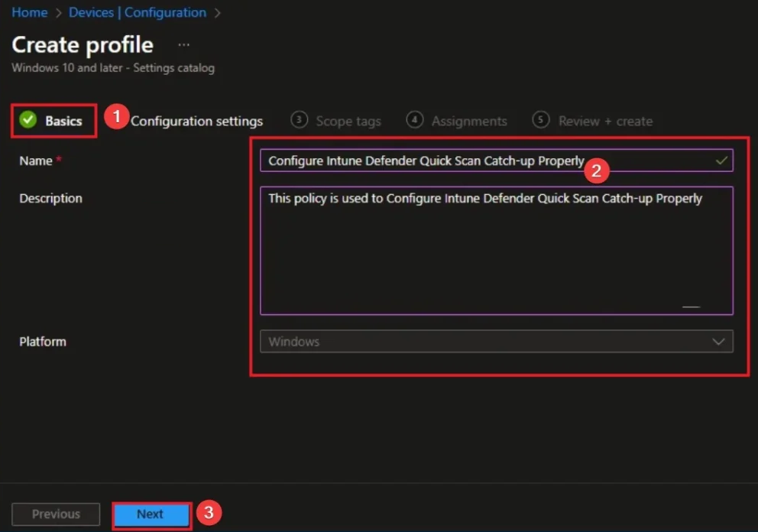The height and width of the screenshot is (532, 758).
Task: Click the green checkmark icon on Basics
Action: [28, 119]
